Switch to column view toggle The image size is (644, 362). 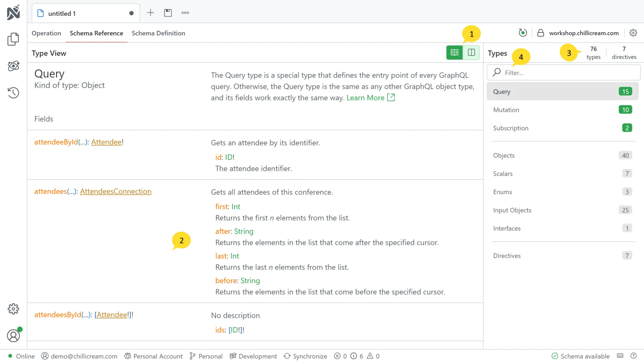click(x=471, y=53)
